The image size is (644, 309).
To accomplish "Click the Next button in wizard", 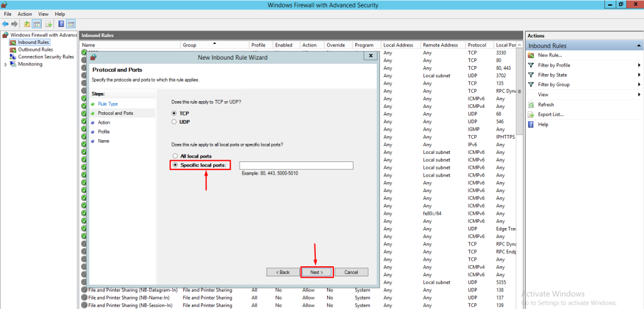I will 316,272.
